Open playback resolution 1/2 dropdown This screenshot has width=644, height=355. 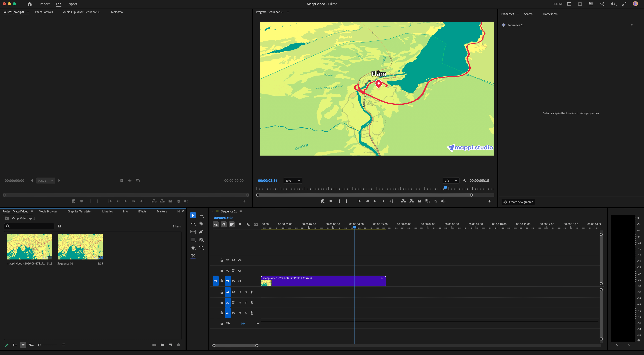(x=451, y=180)
